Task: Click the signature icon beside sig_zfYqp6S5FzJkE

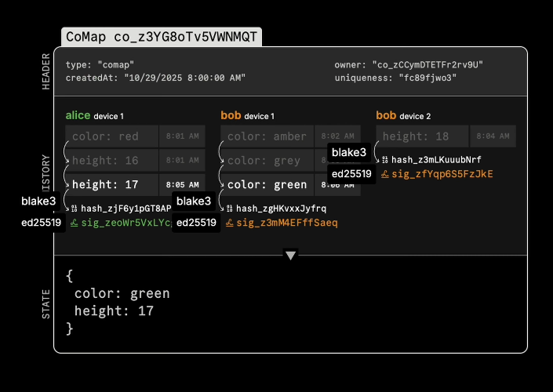Action: [x=385, y=174]
